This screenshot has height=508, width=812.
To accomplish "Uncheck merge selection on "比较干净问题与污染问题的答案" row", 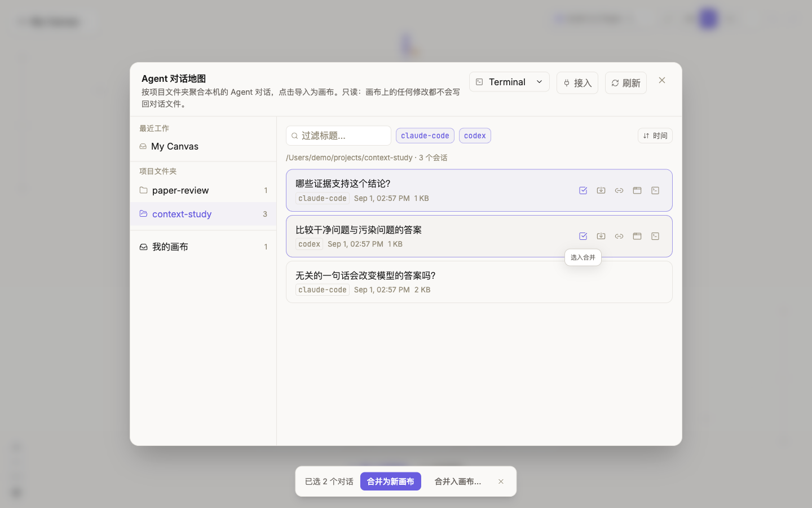I will pyautogui.click(x=583, y=237).
